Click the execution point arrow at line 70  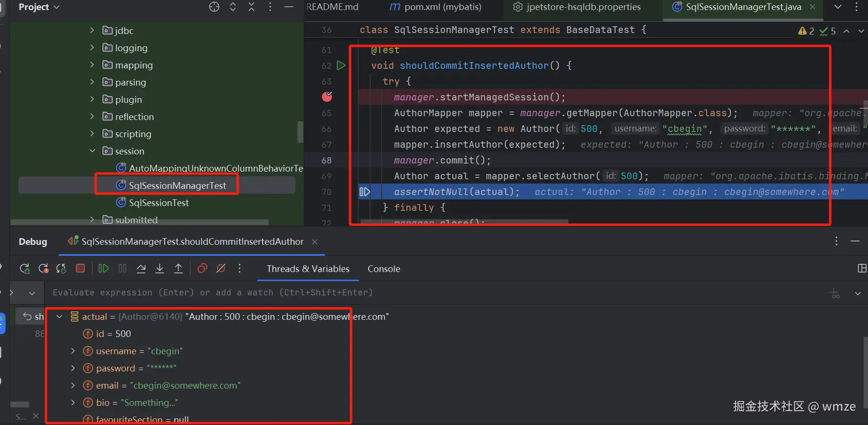[364, 192]
